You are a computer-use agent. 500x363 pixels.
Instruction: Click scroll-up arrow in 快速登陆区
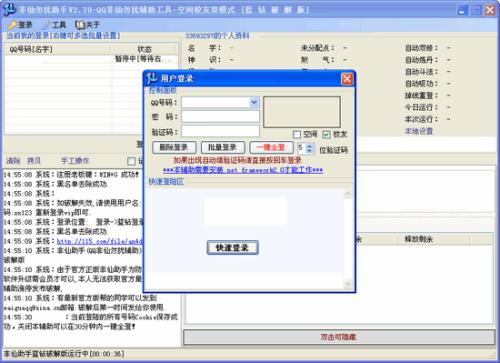coord(348,195)
